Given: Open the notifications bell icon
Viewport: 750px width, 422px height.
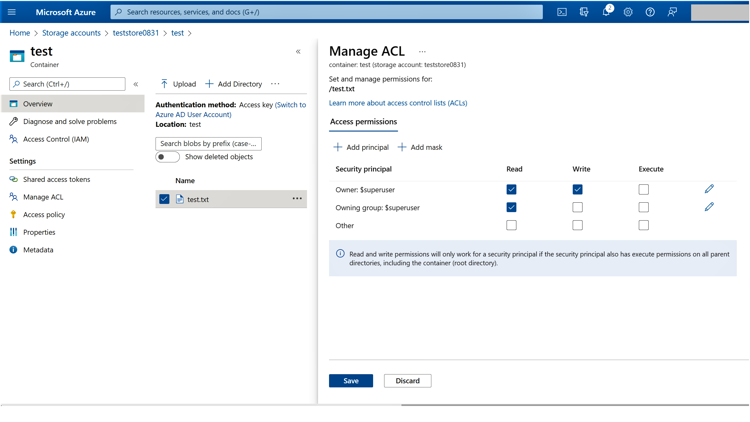Looking at the screenshot, I should [x=606, y=12].
